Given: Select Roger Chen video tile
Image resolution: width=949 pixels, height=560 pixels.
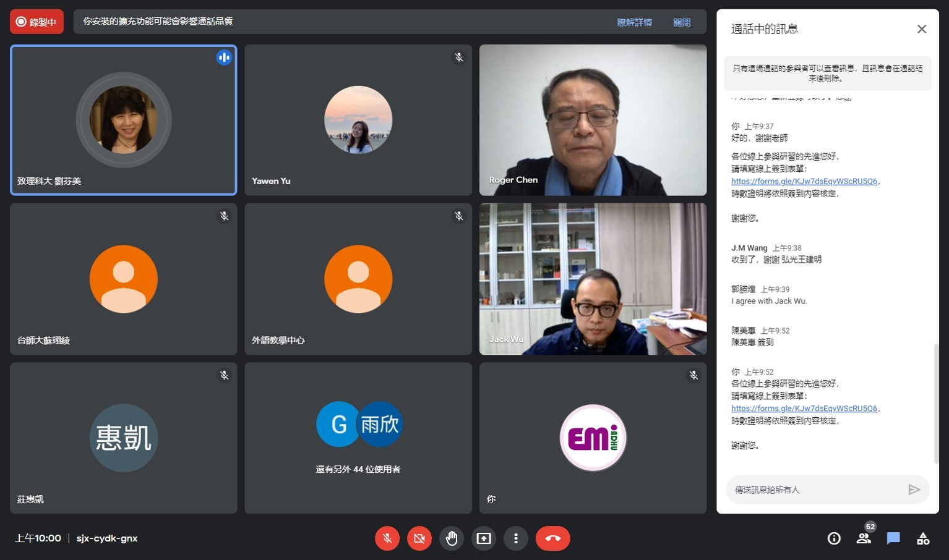Looking at the screenshot, I should [593, 120].
